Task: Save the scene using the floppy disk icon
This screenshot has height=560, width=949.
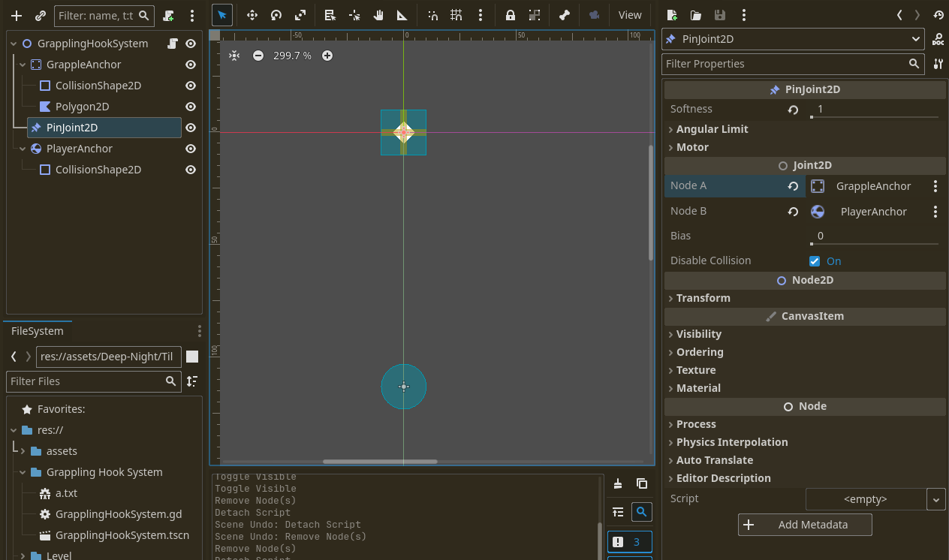Action: pos(719,15)
